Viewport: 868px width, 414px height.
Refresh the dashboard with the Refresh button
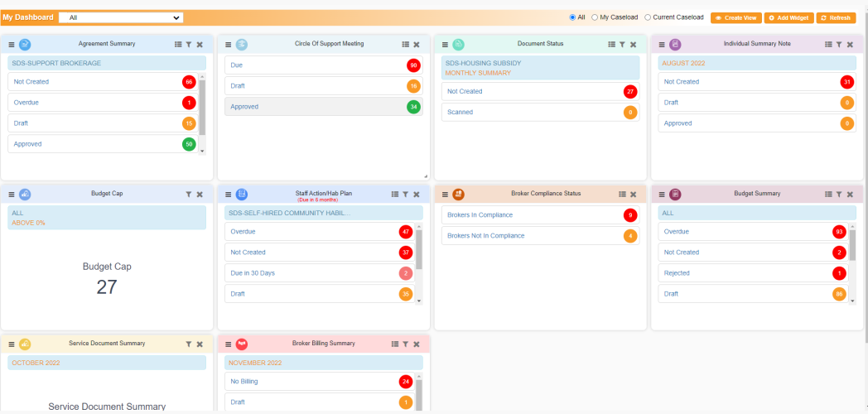click(x=836, y=17)
